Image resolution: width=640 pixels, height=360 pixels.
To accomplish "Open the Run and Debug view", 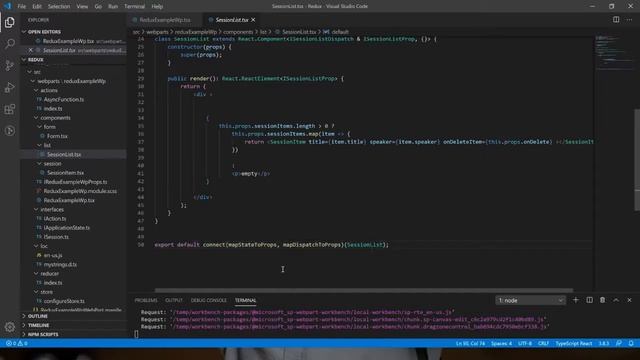I will [x=10, y=87].
